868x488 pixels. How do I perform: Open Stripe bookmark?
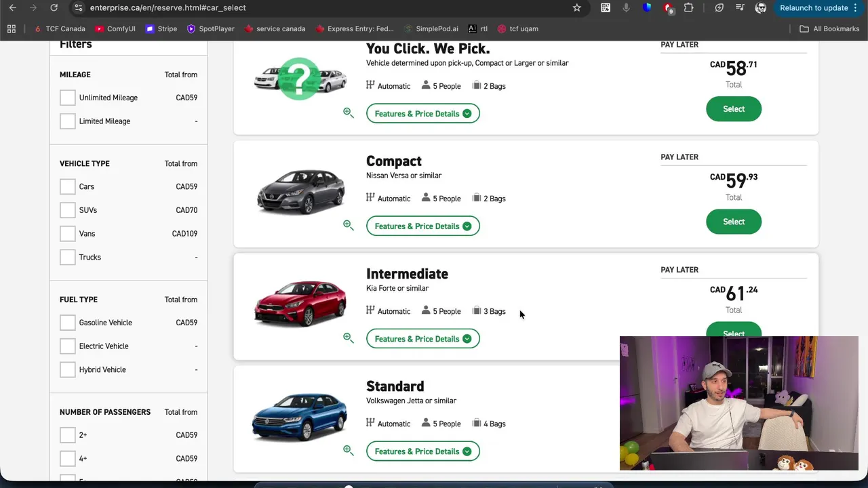click(161, 28)
